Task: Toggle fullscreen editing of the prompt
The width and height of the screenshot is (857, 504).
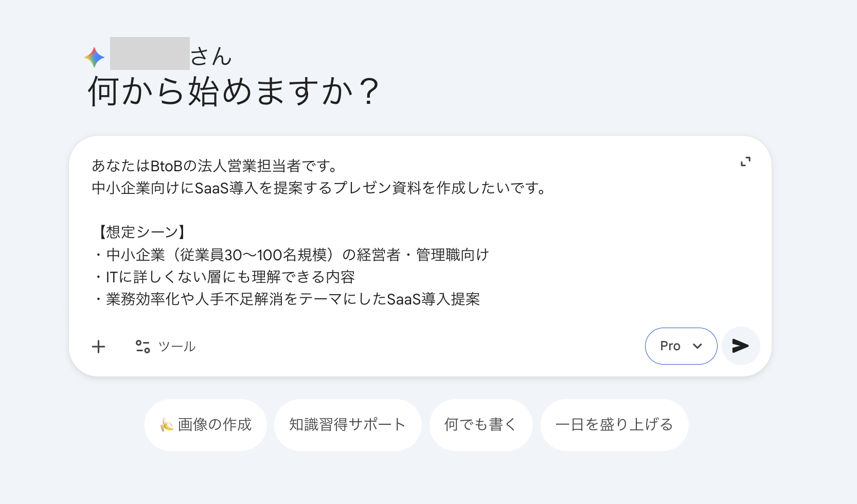Action: (746, 161)
